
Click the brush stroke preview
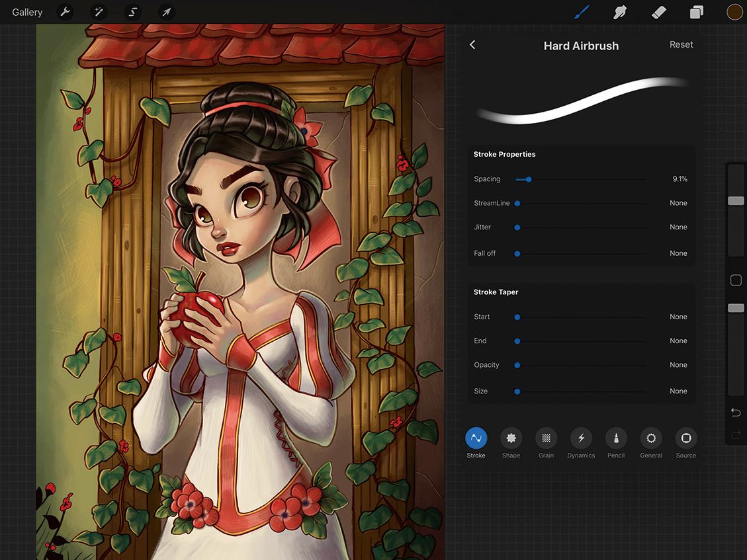582,100
